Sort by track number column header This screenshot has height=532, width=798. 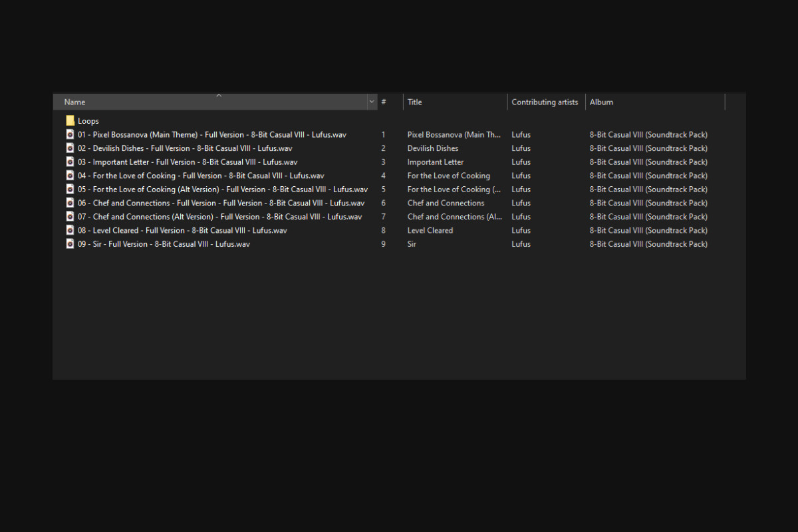pos(390,102)
